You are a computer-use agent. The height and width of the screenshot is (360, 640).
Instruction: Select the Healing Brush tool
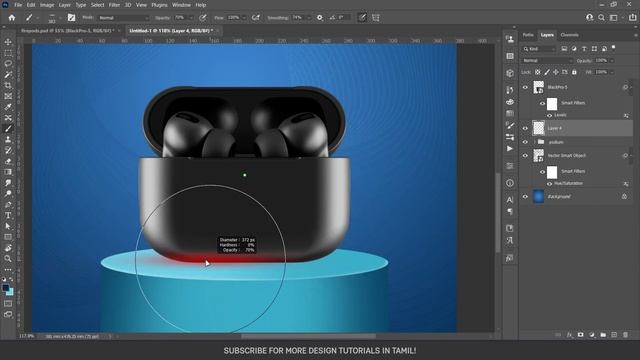(x=8, y=118)
